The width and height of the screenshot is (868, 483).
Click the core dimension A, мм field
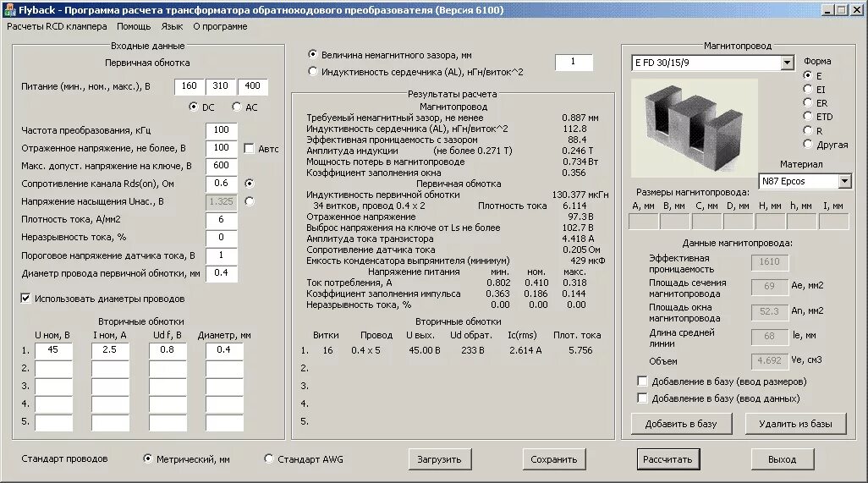[643, 222]
